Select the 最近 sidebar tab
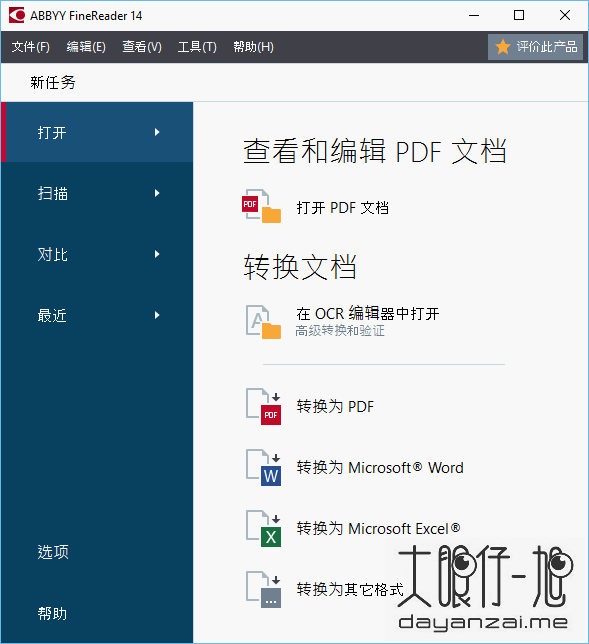Image resolution: width=589 pixels, height=644 pixels. tap(97, 315)
